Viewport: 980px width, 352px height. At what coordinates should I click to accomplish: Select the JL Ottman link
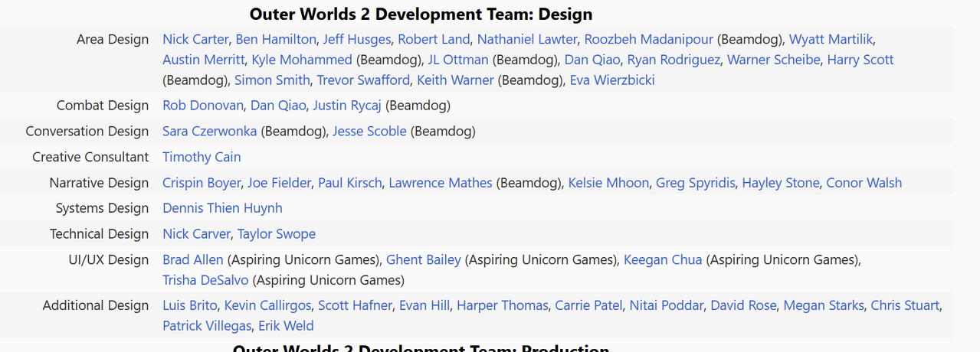458,60
